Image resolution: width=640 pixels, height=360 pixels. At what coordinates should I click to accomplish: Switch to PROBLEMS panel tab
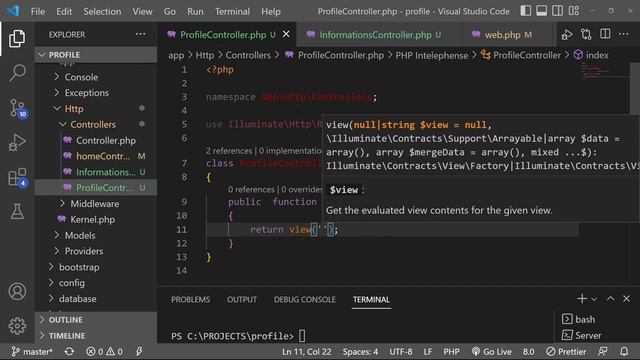coord(190,300)
